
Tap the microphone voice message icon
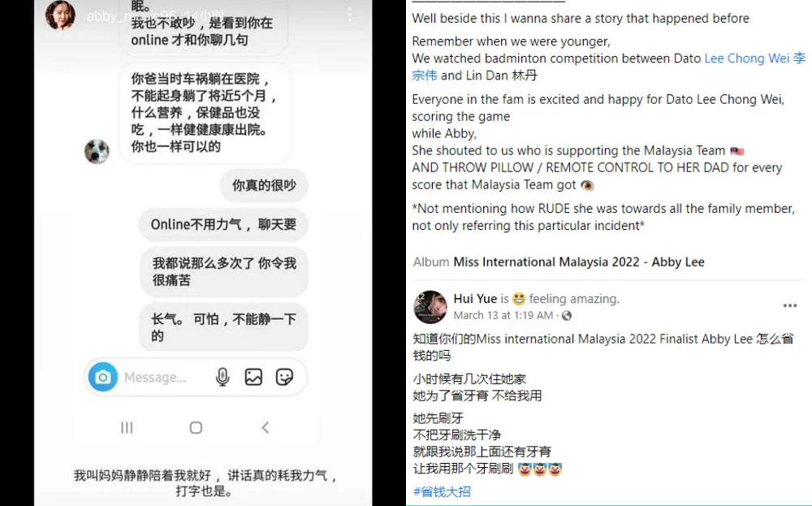tap(222, 377)
